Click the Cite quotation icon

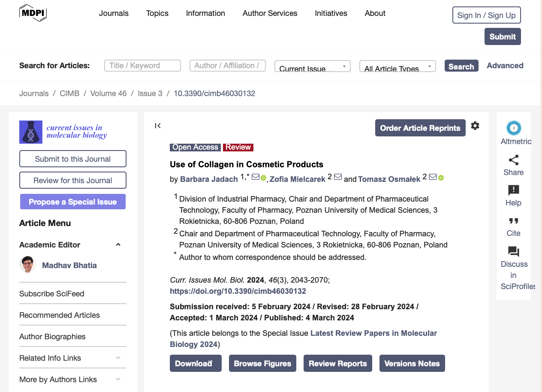coord(513,221)
